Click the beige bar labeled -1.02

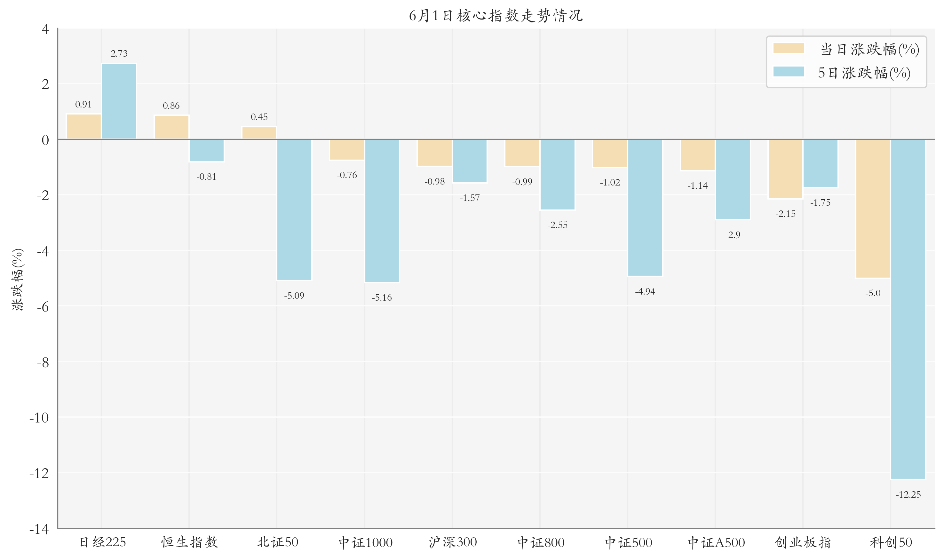(610, 153)
